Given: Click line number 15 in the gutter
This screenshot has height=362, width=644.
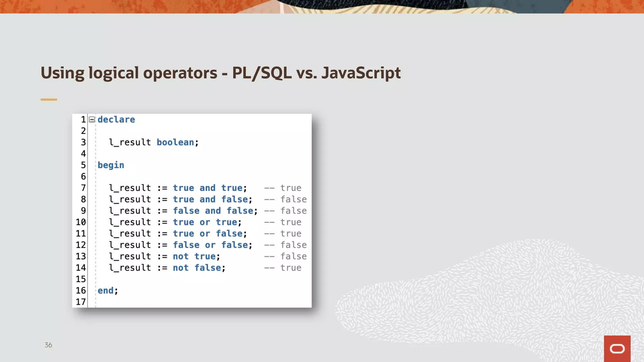Looking at the screenshot, I should coord(81,279).
